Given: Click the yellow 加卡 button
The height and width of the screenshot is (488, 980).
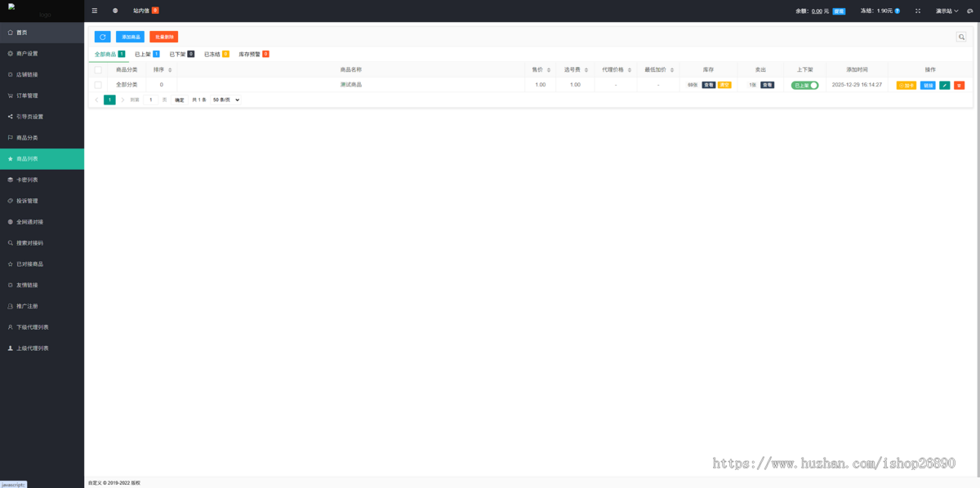Looking at the screenshot, I should [x=906, y=85].
